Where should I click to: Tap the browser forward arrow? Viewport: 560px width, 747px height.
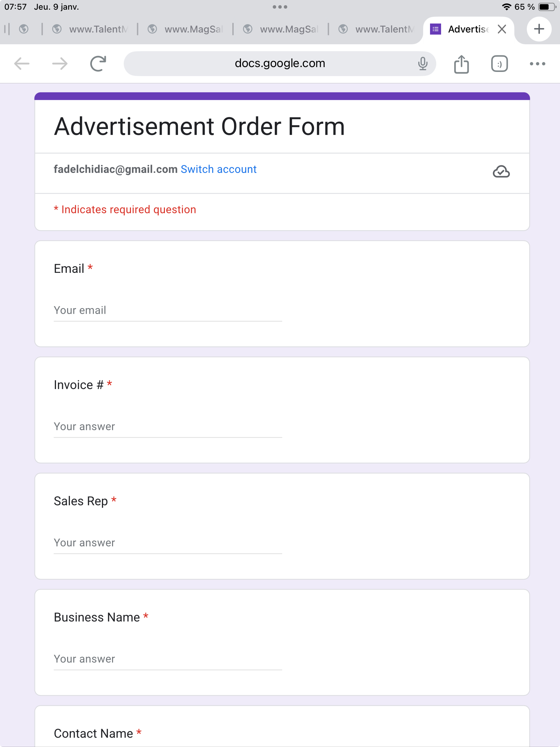60,64
